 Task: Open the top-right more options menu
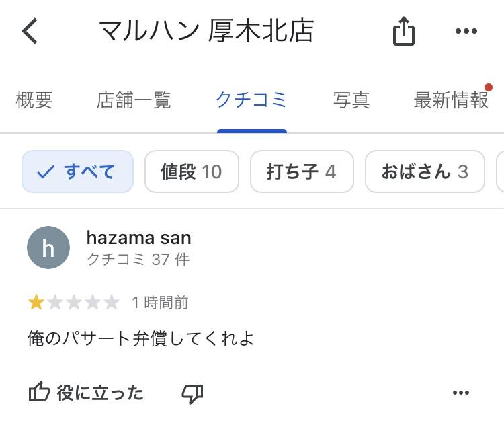coord(466,31)
